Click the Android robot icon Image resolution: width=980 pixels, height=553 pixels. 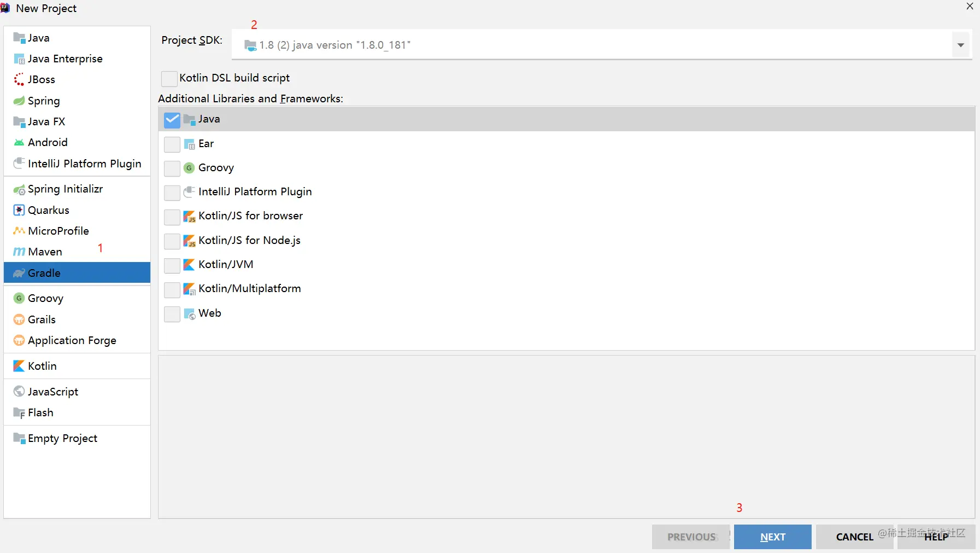tap(19, 142)
